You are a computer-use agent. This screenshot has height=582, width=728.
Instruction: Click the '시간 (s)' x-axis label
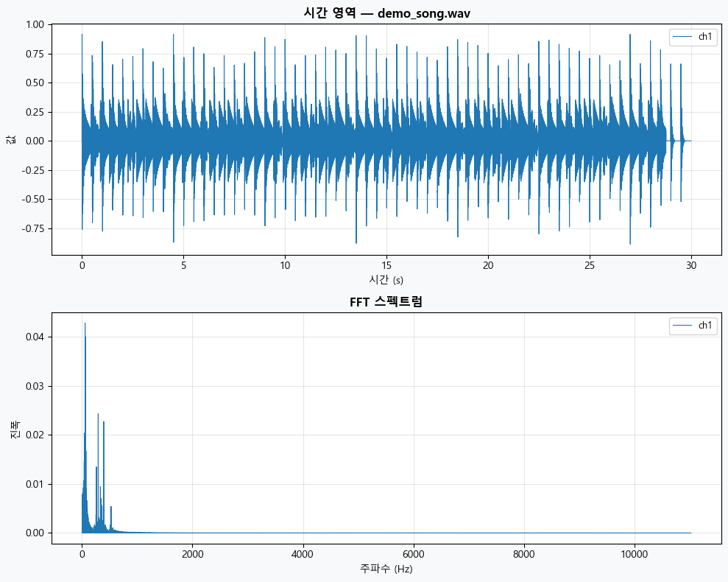386,280
